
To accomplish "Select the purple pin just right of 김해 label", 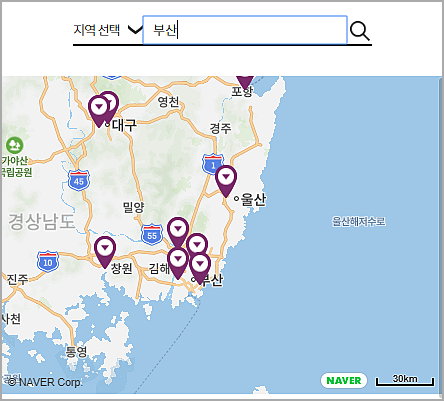I will tap(178, 263).
